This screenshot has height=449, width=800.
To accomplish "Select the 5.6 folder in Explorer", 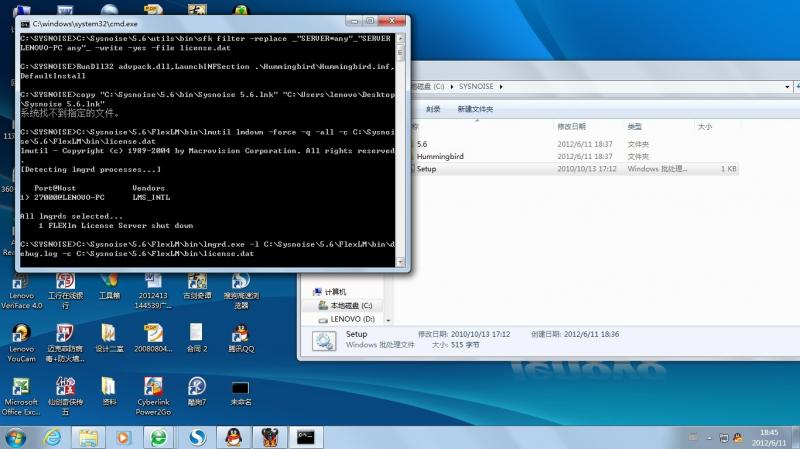I will pos(421,144).
